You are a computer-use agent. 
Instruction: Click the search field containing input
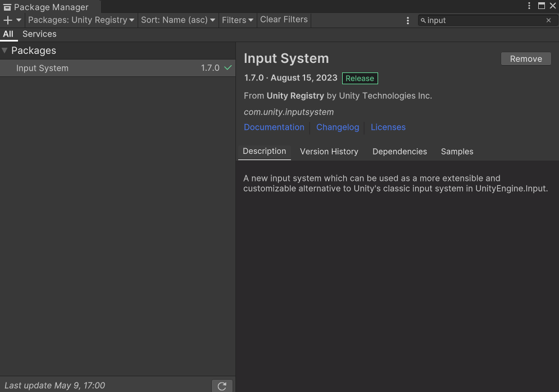487,20
